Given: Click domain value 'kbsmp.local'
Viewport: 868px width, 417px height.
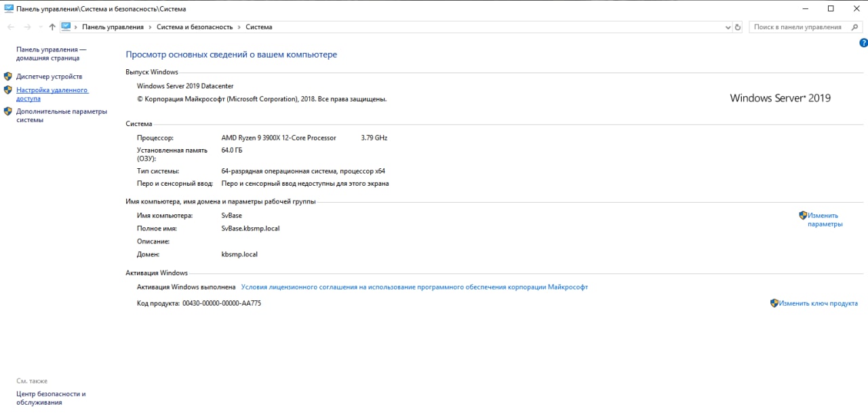Looking at the screenshot, I should coord(239,254).
